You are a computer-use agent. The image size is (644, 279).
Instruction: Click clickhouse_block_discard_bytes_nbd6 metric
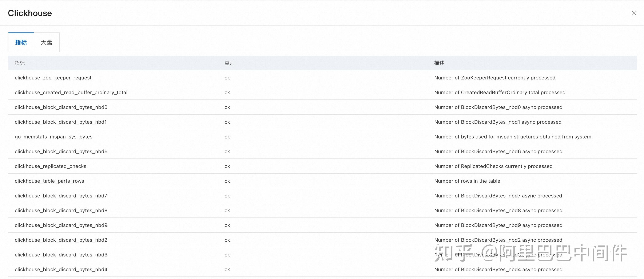[x=61, y=152]
